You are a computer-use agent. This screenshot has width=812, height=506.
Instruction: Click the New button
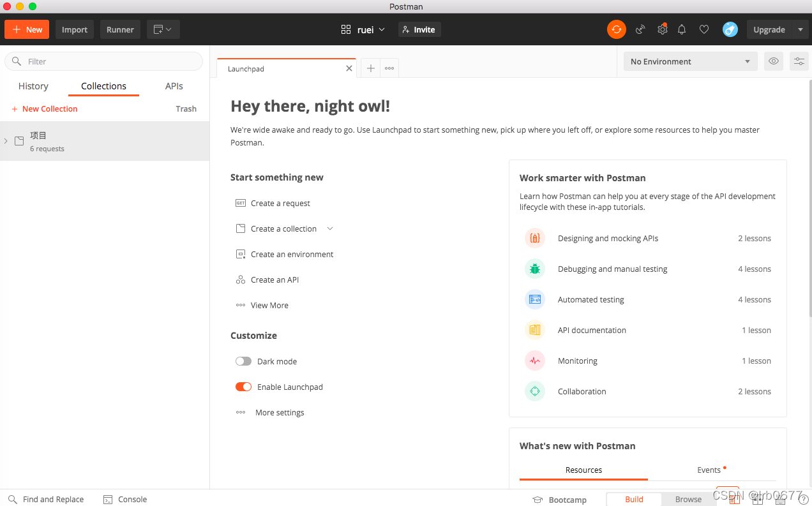(27, 29)
